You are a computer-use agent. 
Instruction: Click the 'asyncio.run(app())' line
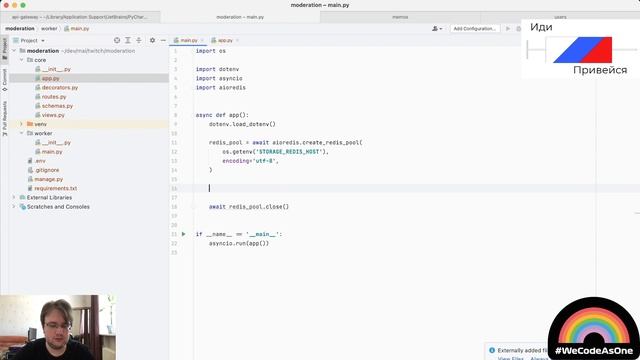(239, 244)
